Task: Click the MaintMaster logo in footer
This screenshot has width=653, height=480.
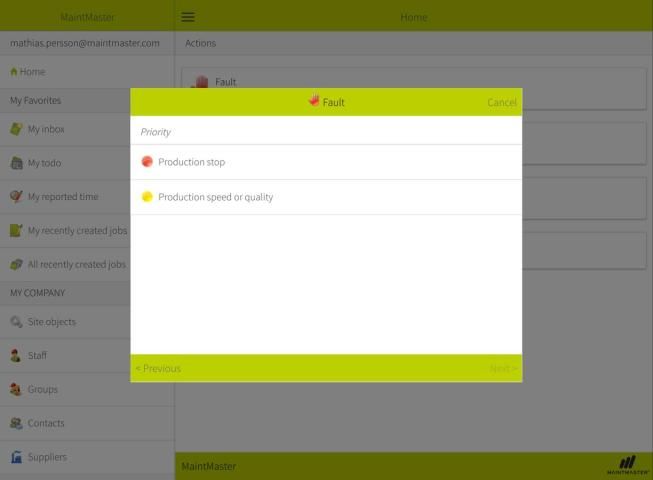Action: tap(627, 465)
